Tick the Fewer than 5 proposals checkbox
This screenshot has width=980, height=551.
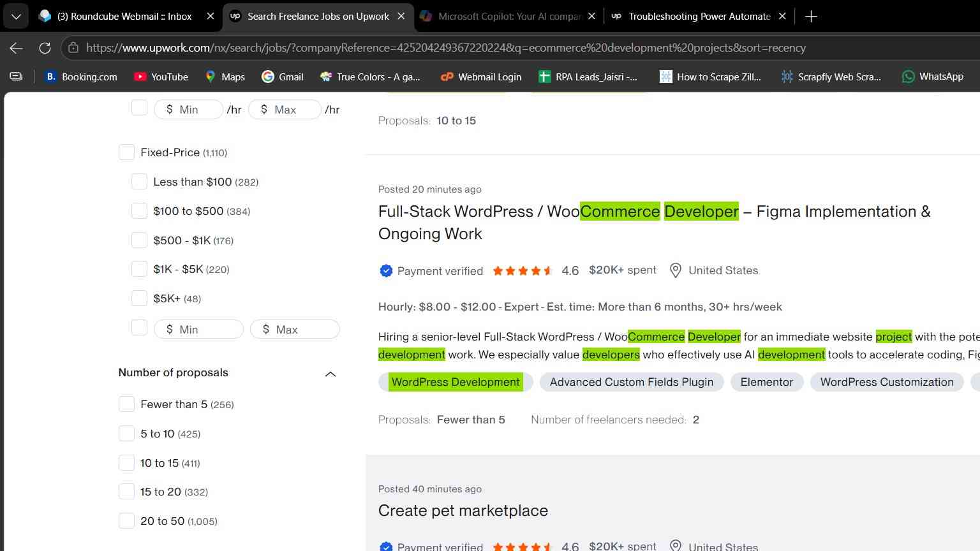point(126,404)
